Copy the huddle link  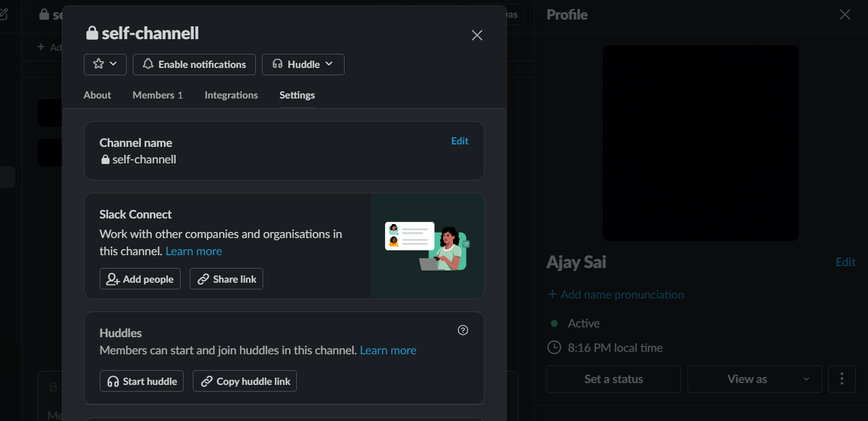245,381
